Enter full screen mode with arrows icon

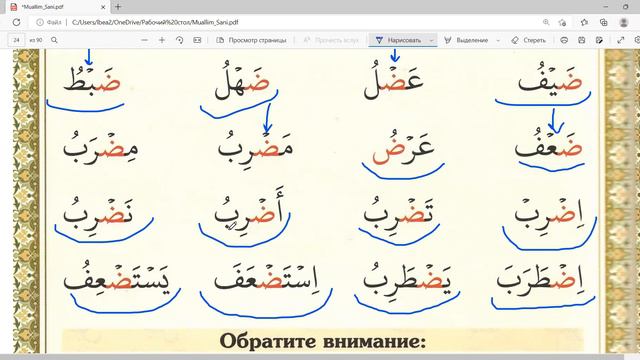tap(621, 40)
